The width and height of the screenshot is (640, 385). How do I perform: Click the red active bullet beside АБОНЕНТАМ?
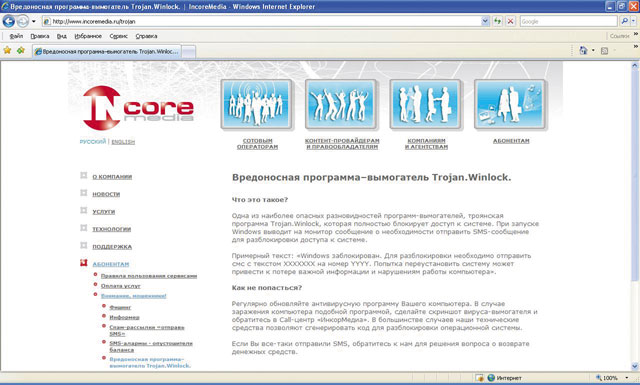coord(84,263)
